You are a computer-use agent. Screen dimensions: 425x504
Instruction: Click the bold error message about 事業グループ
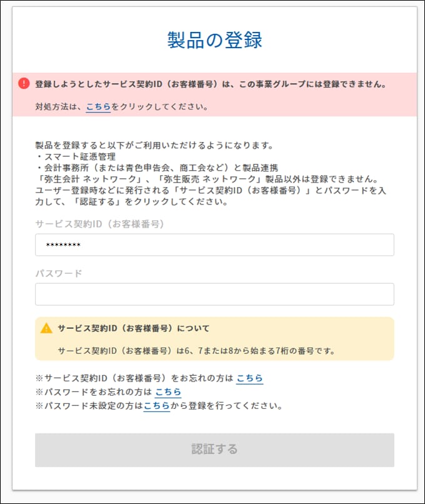(211, 83)
